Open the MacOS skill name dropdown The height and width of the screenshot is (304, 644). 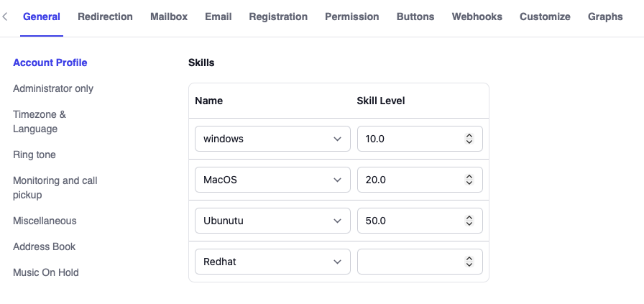coord(272,180)
